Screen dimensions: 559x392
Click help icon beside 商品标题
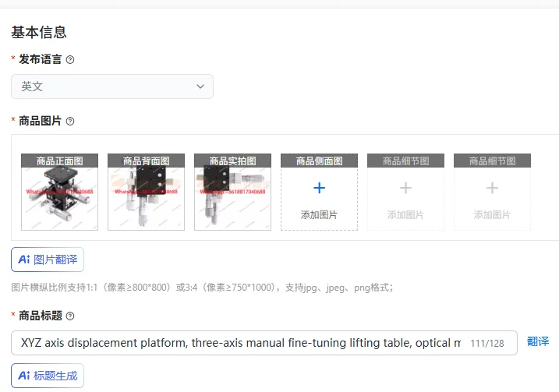coord(70,316)
